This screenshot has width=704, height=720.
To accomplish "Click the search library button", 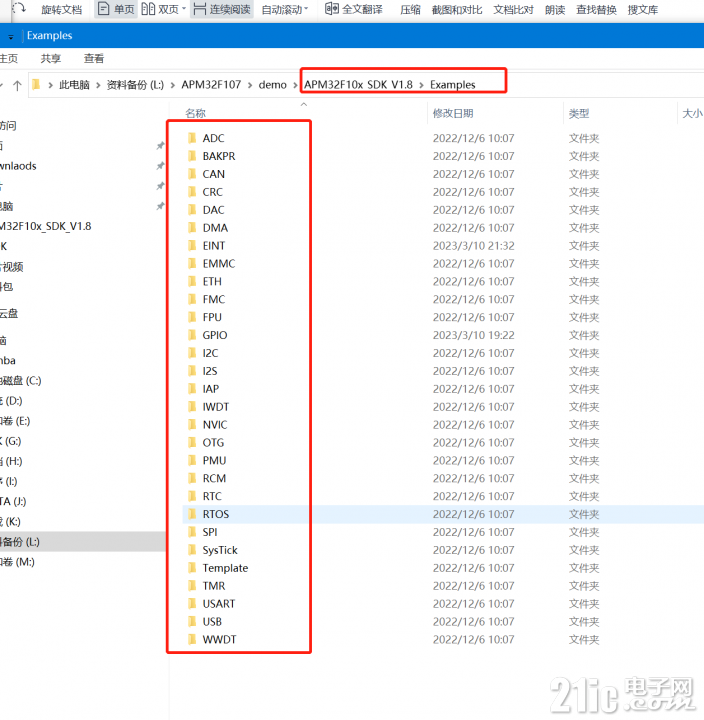I will coord(642,9).
